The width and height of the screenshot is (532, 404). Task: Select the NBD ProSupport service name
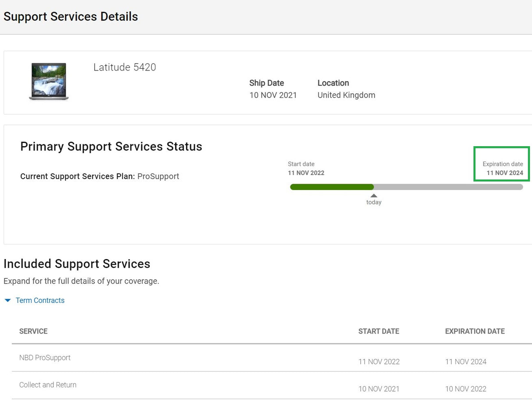pyautogui.click(x=45, y=358)
